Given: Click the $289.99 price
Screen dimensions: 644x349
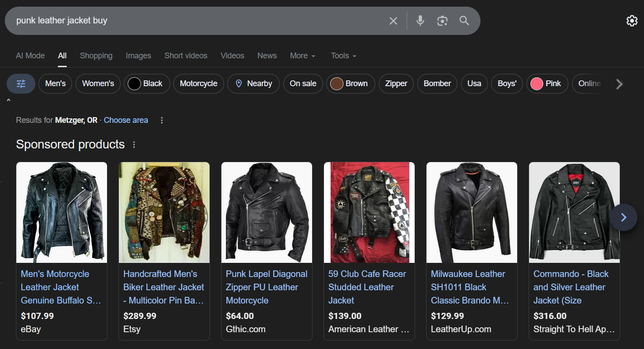Looking at the screenshot, I should point(140,316).
